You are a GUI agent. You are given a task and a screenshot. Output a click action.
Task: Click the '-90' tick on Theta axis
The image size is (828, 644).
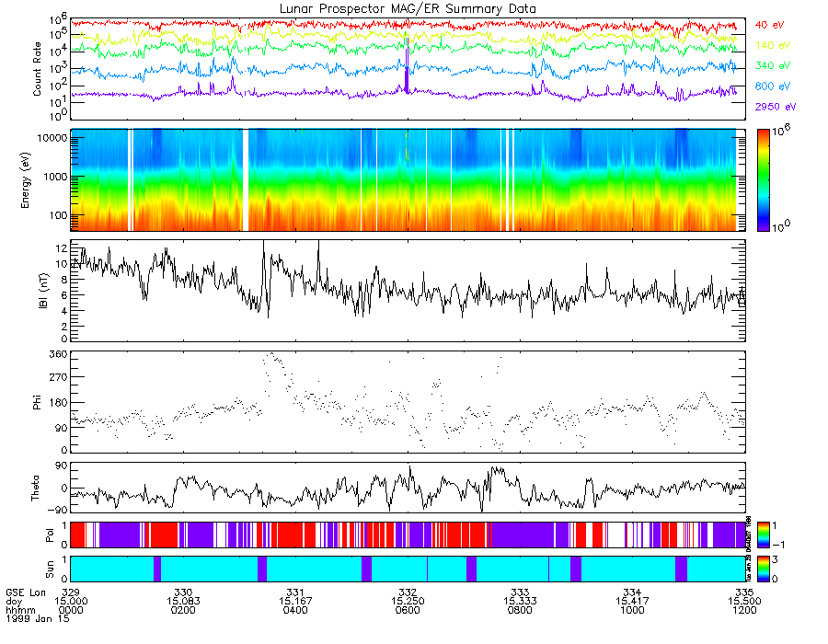click(x=58, y=510)
